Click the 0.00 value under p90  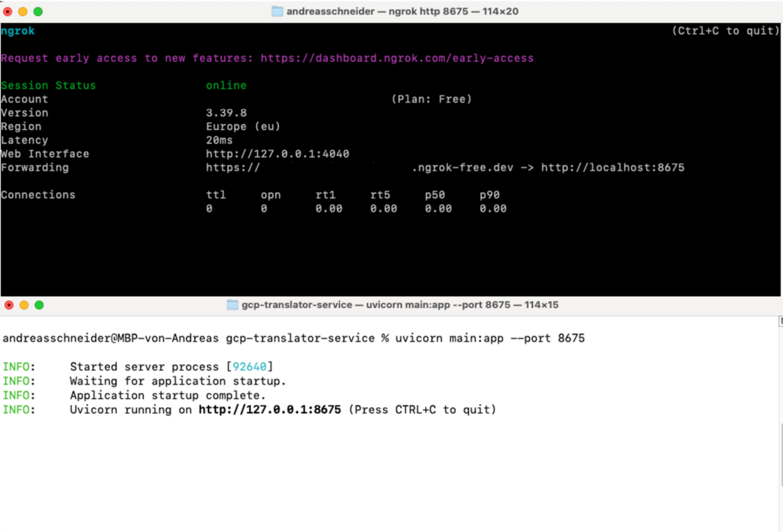(493, 209)
